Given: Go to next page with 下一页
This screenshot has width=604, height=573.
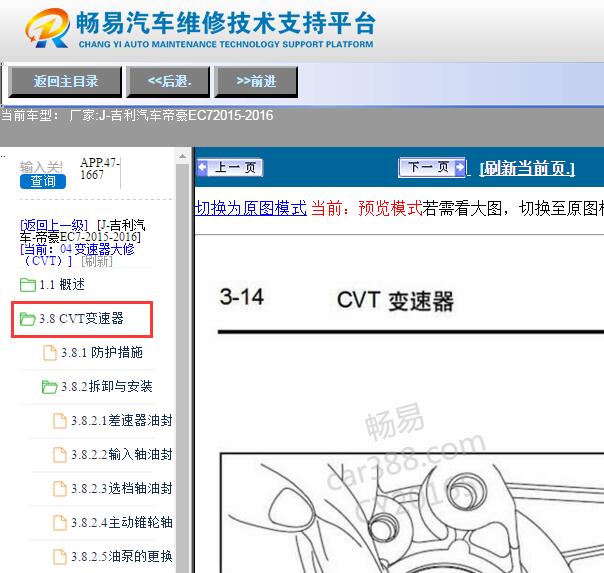Looking at the screenshot, I should coord(432,167).
